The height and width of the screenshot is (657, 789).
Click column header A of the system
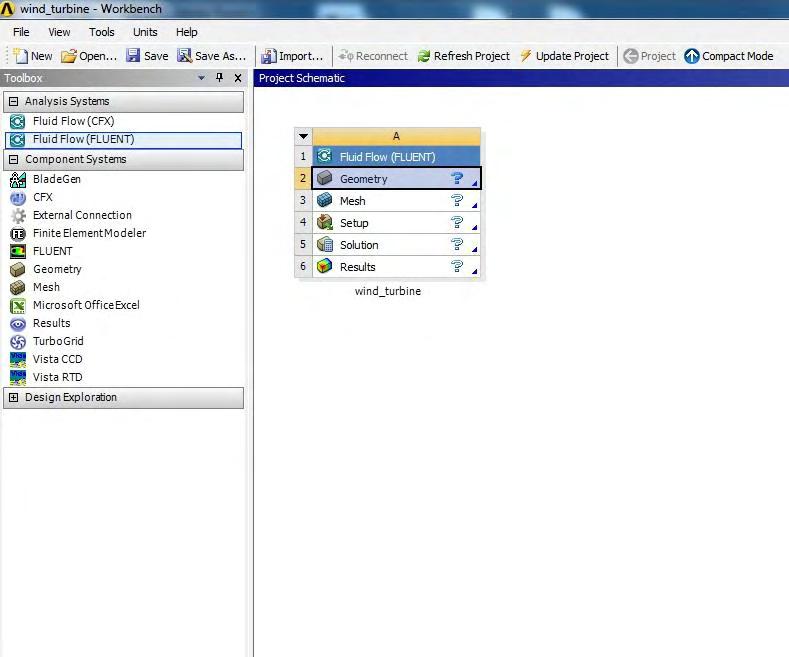click(397, 136)
